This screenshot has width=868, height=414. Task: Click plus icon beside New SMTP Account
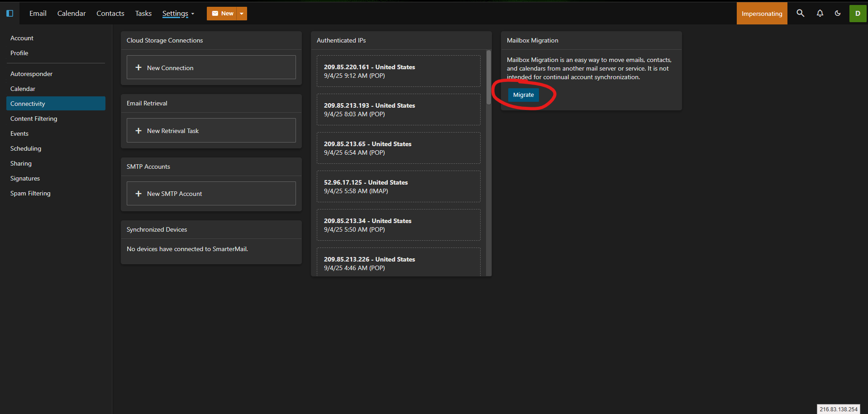pyautogui.click(x=138, y=194)
